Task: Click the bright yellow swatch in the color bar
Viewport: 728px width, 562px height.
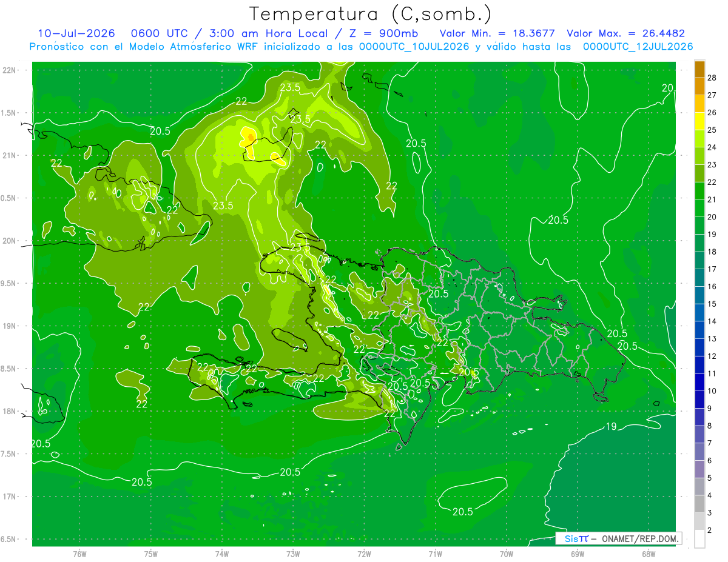Action: tap(699, 121)
